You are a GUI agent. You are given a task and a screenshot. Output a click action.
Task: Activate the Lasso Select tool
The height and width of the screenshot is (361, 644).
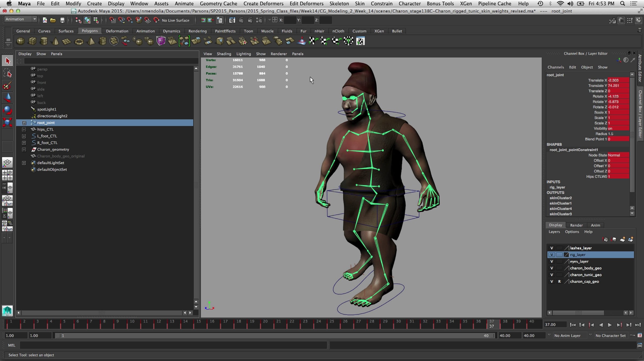pos(7,73)
